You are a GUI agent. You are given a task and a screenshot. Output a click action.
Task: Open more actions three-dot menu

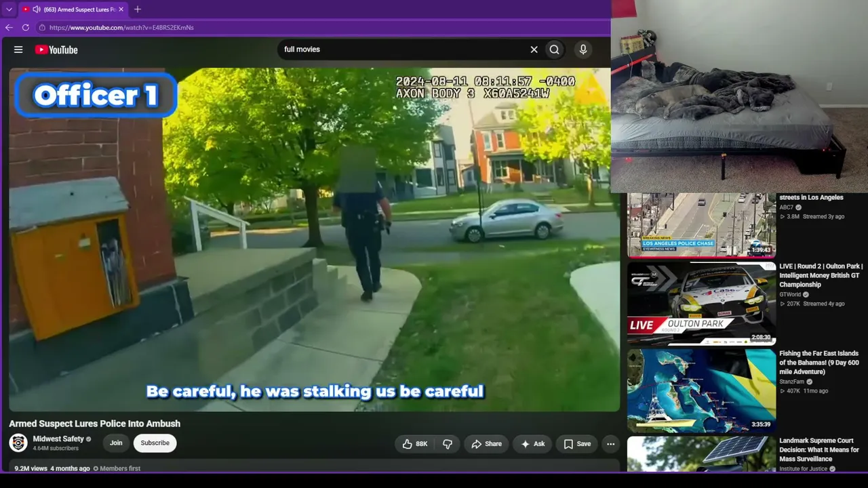[x=610, y=444]
